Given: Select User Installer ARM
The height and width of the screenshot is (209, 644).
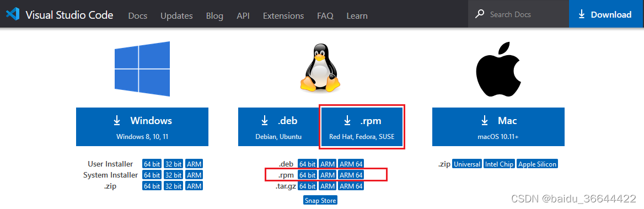Looking at the screenshot, I should pyautogui.click(x=194, y=164).
